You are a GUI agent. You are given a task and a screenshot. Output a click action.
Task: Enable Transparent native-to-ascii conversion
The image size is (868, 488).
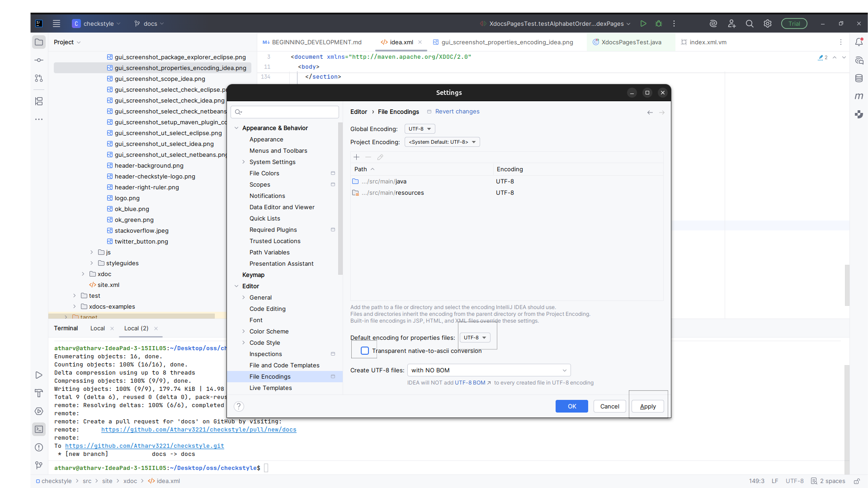pos(364,351)
